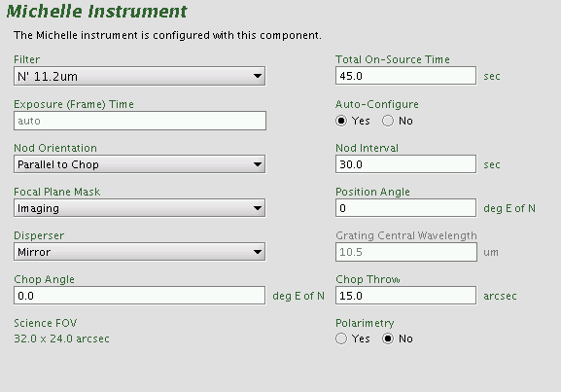561x392 pixels.
Task: Open the Nod Orientation dropdown
Action: tap(140, 164)
